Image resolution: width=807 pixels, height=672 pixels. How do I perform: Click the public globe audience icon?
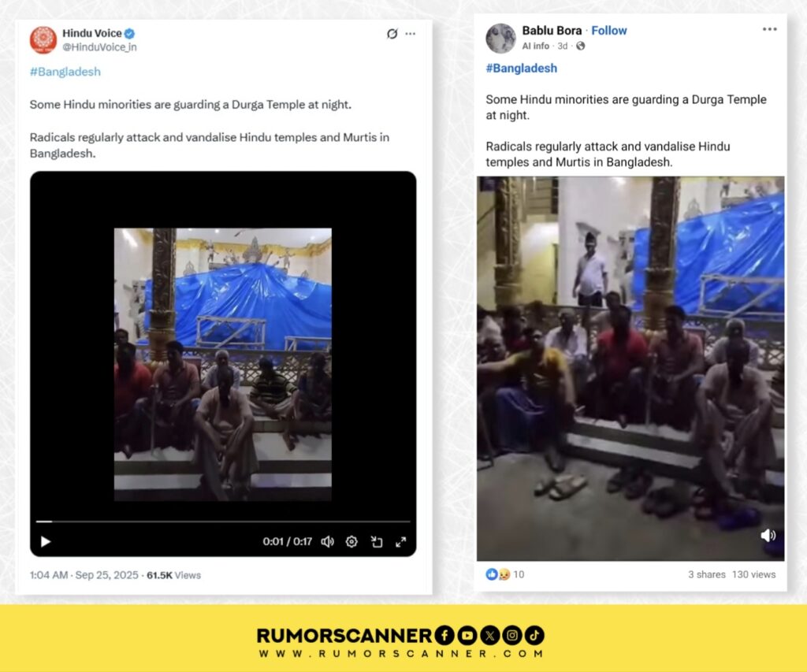click(x=581, y=46)
